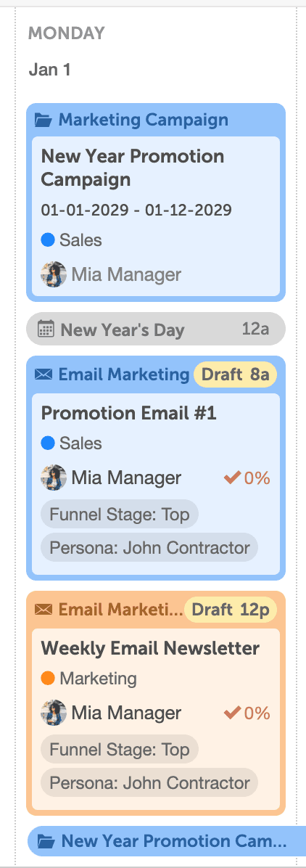
Task: Click the orange Email Marketing envelope icon
Action: click(44, 610)
